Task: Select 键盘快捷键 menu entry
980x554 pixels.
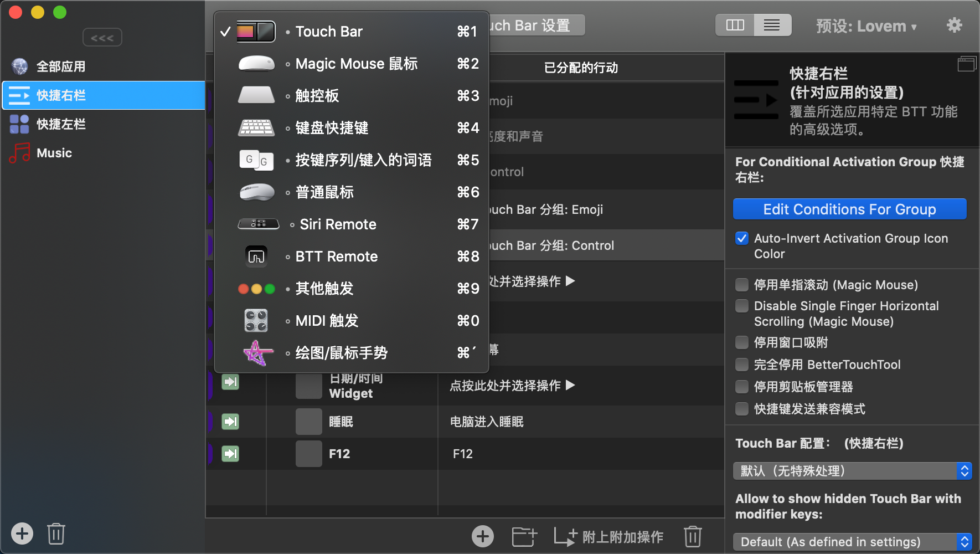Action: click(351, 128)
